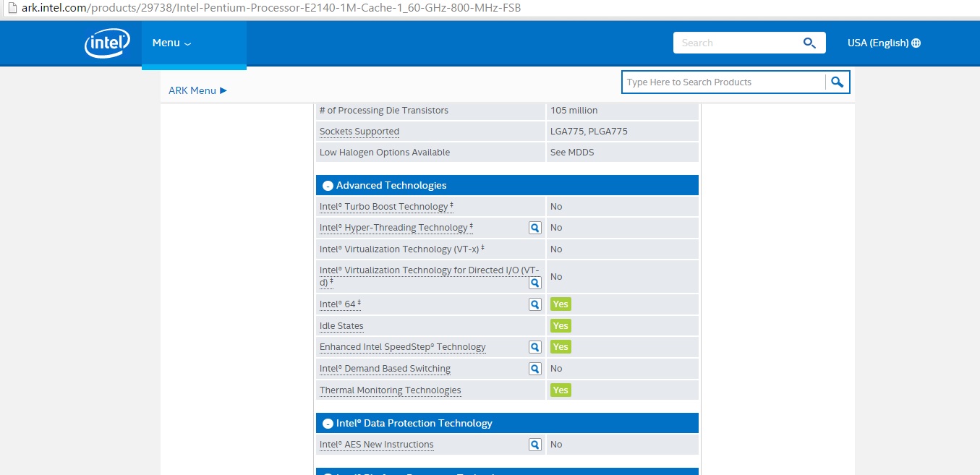Click the LGA775, PLGA775 value
Image resolution: width=980 pixels, height=475 pixels.
coord(589,132)
